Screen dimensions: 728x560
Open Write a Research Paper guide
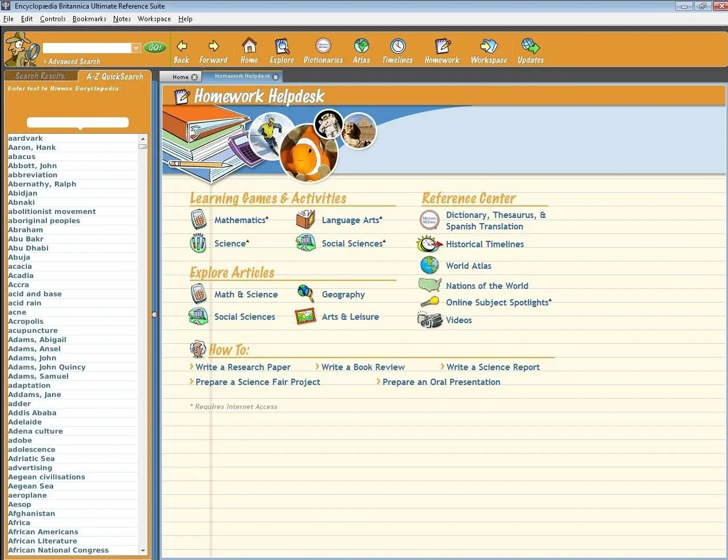(x=242, y=367)
